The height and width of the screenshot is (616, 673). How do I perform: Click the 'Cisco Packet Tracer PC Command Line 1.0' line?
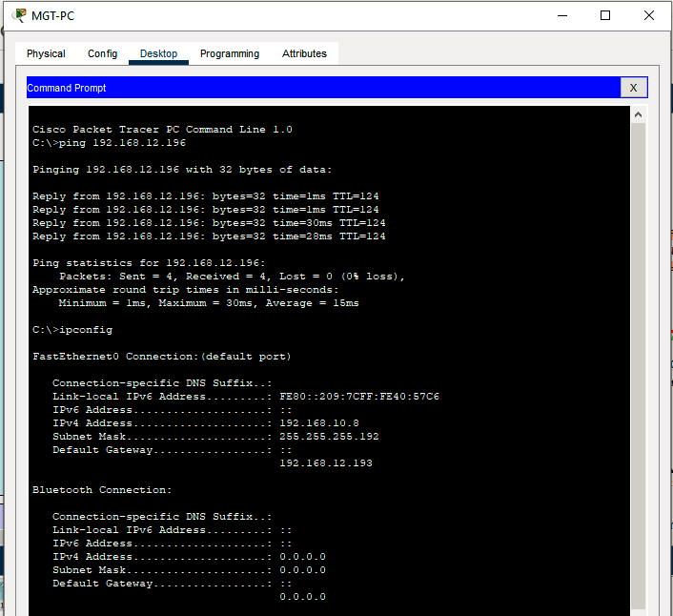(x=162, y=130)
